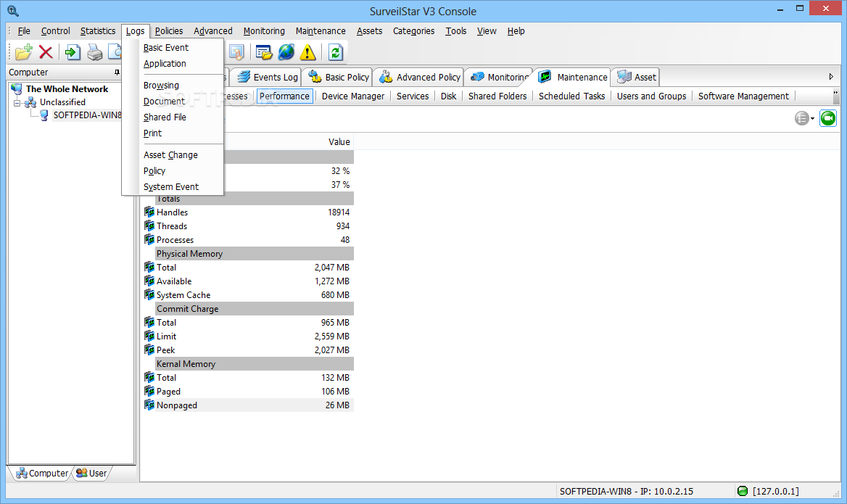Open the Device Manager sub-tab
The width and height of the screenshot is (847, 504).
tap(353, 96)
